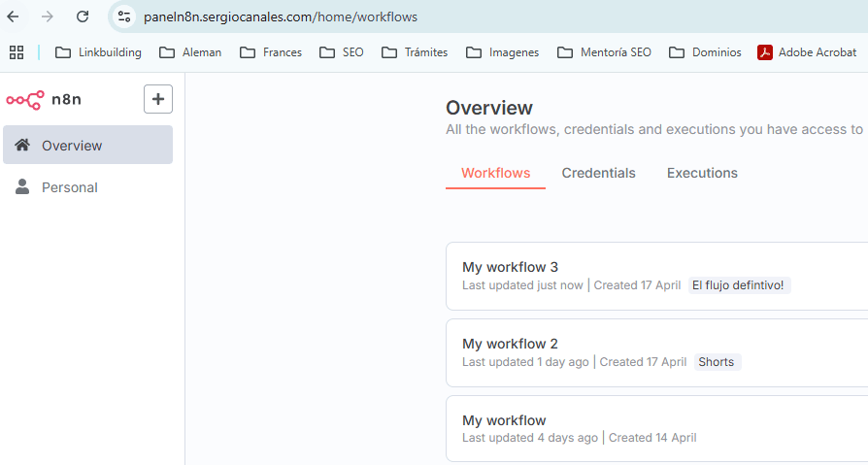Click the plus button beside n8n logo
The image size is (868, 465).
click(158, 99)
